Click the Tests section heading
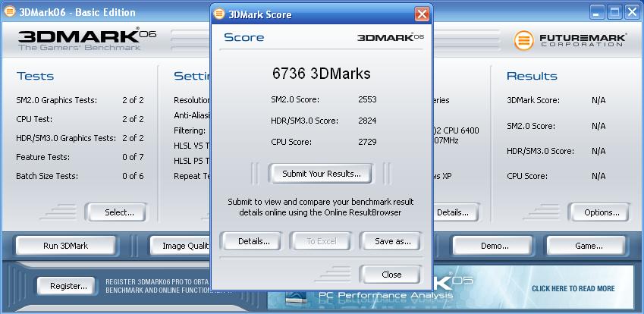Screen dimensions: 644x314 (x=36, y=76)
